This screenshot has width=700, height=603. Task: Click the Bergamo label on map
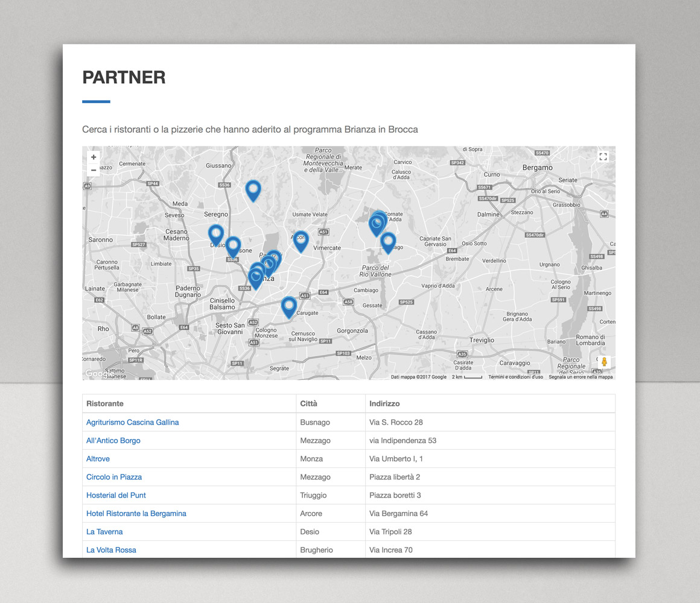(538, 168)
